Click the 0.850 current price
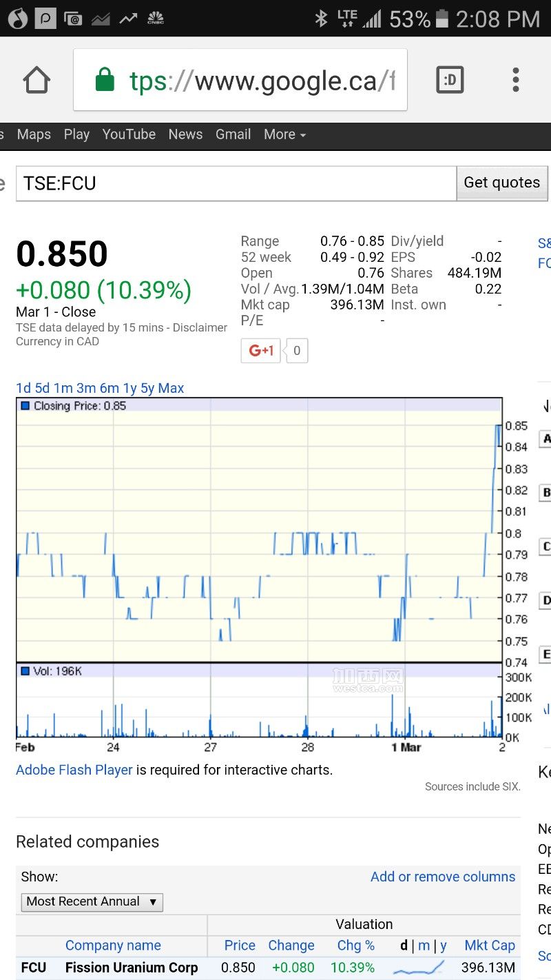This screenshot has width=551, height=980. tap(62, 254)
